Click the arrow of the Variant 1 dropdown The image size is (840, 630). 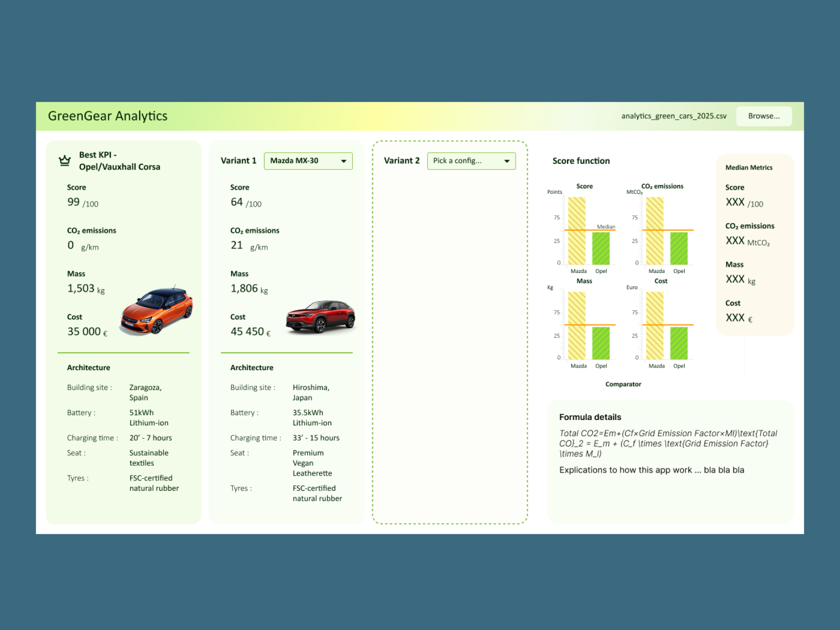point(344,161)
